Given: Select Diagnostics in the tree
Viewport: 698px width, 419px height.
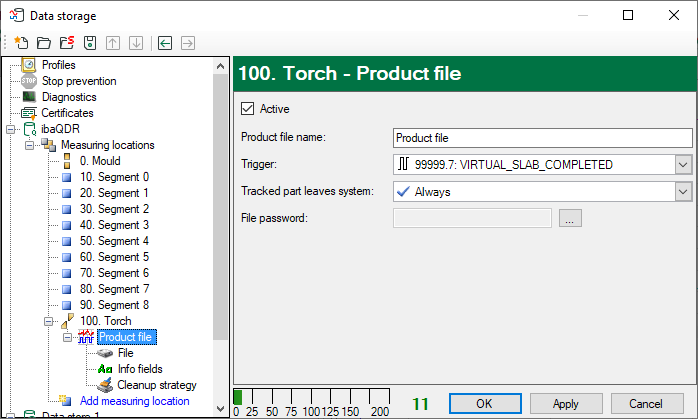Looking at the screenshot, I should pos(69,97).
